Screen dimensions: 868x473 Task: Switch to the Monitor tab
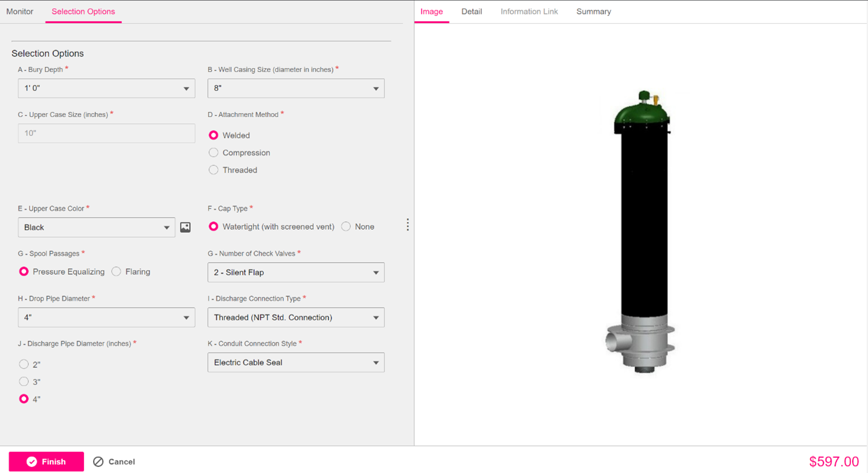pos(20,12)
